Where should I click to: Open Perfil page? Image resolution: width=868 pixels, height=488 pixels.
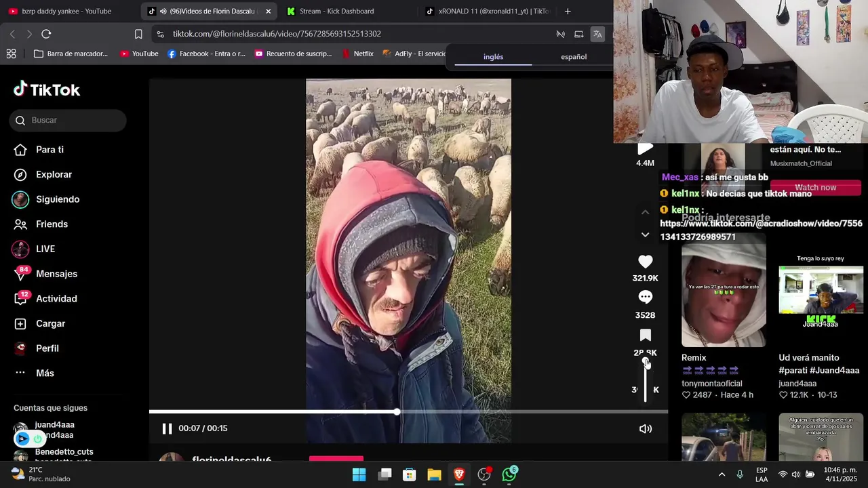click(36, 348)
